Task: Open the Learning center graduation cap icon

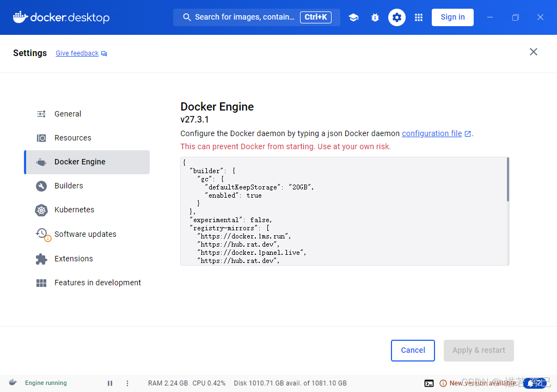Action: click(353, 17)
